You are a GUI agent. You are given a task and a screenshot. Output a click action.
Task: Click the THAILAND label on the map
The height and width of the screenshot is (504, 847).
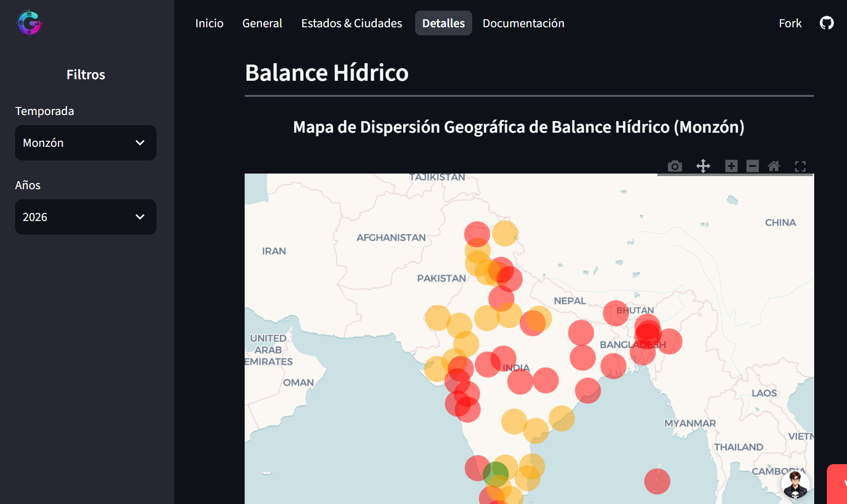click(739, 447)
